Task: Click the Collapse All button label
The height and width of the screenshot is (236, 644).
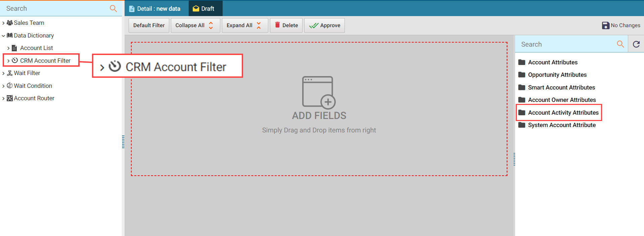Action: coord(190,25)
